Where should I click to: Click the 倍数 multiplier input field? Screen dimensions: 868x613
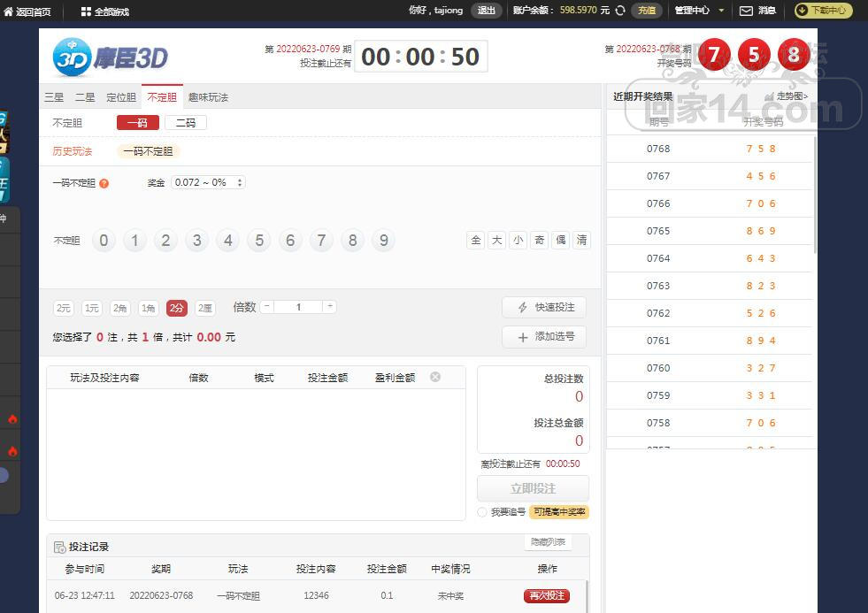(x=298, y=306)
